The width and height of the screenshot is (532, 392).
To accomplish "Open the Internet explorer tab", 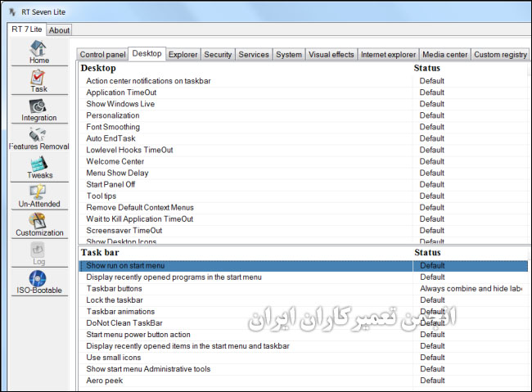I will pyautogui.click(x=388, y=54).
